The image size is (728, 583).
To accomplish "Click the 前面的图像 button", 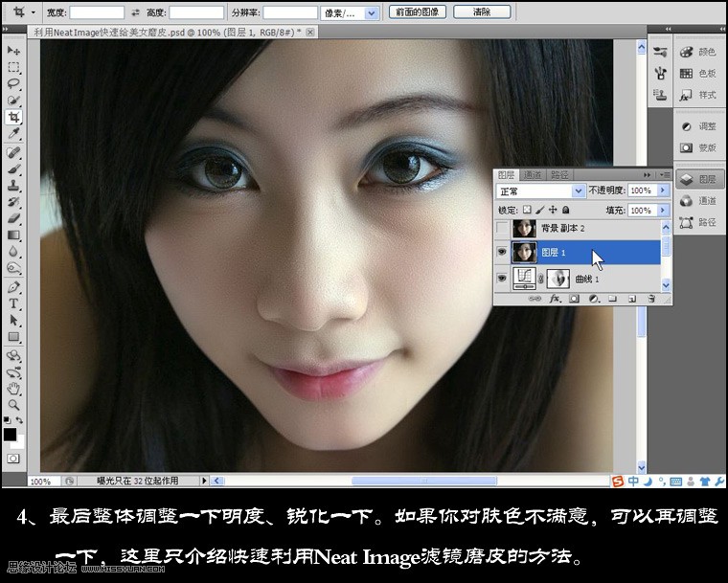I will [x=418, y=11].
